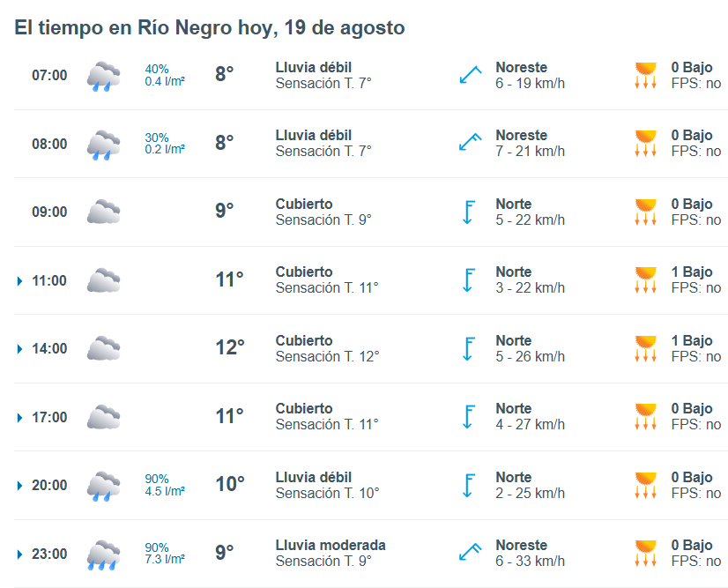Click the Norte wind arrow at 14:00

[x=469, y=349]
